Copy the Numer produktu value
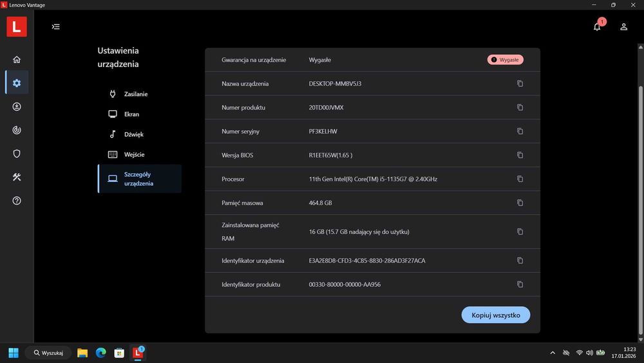The image size is (644, 363). [x=520, y=107]
